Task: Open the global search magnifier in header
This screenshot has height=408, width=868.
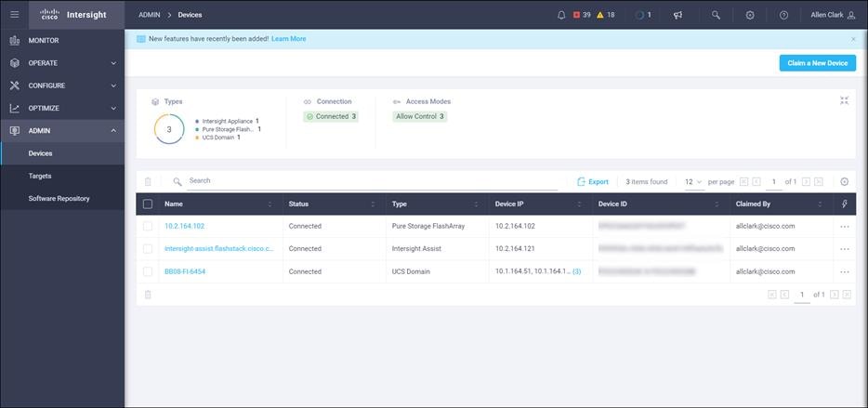Action: (x=716, y=15)
